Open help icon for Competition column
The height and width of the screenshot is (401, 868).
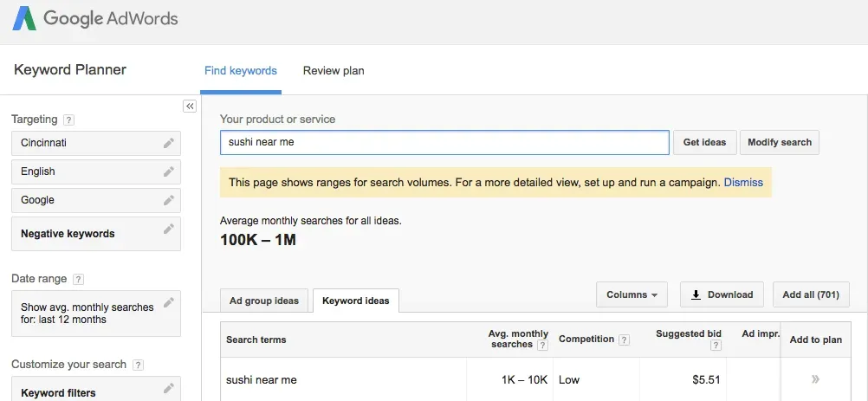624,340
